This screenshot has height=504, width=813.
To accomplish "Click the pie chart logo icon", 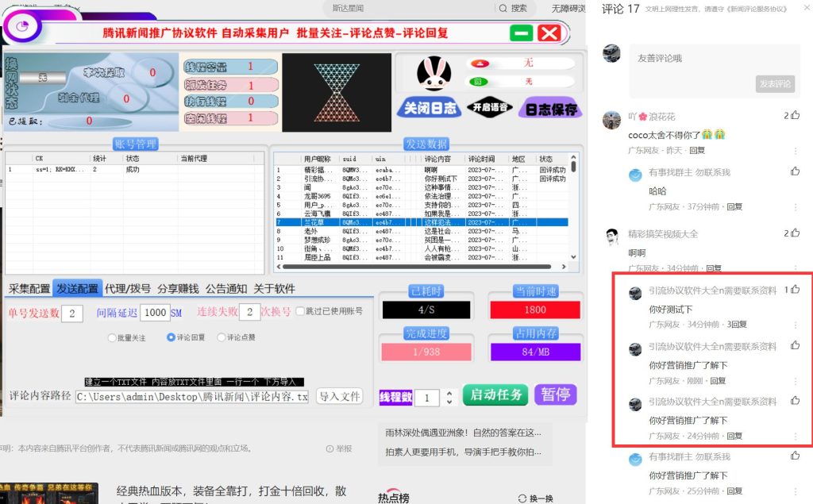I will (23, 27).
